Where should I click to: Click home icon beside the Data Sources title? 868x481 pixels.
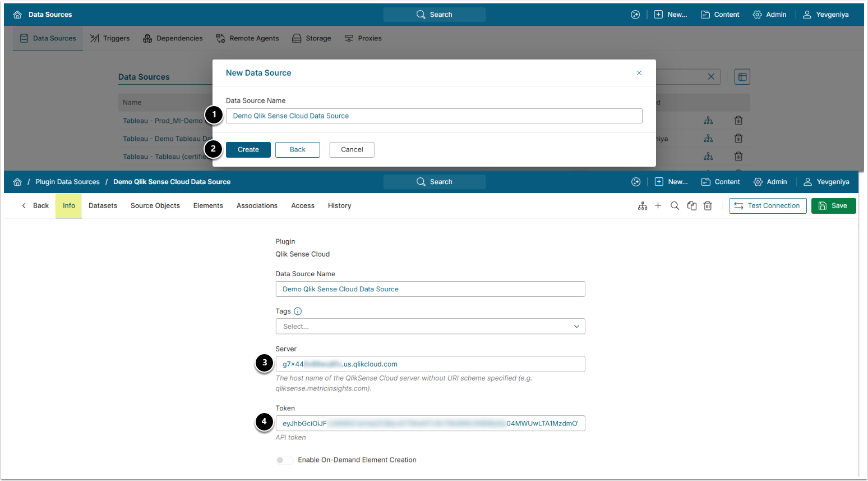point(17,15)
